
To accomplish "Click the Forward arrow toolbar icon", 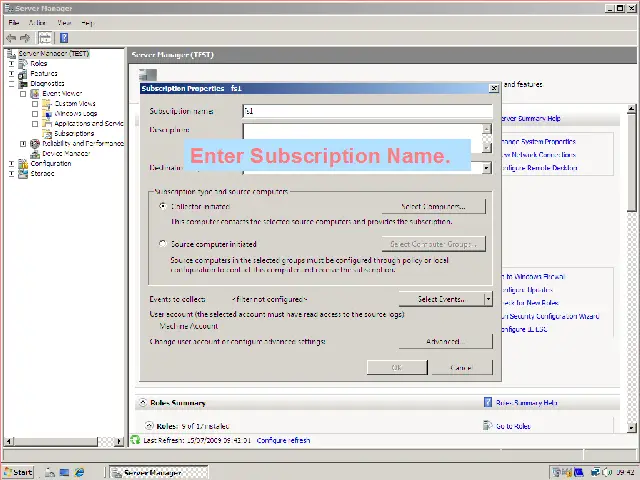I will [25, 38].
